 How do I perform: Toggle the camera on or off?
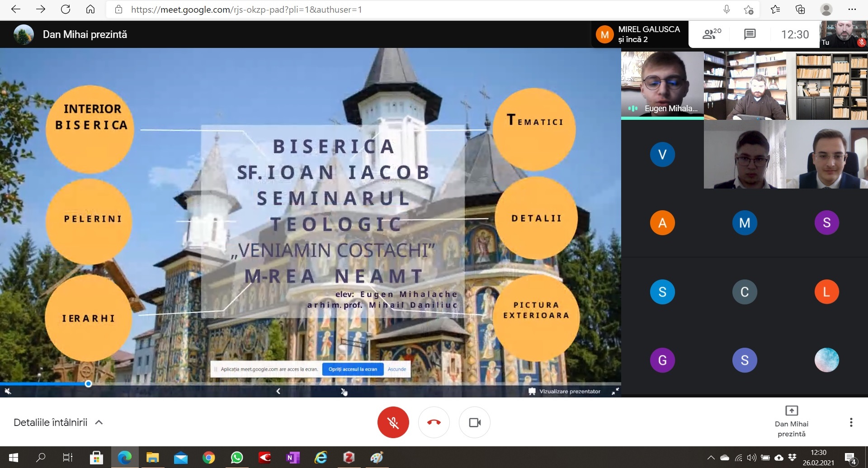(x=475, y=422)
